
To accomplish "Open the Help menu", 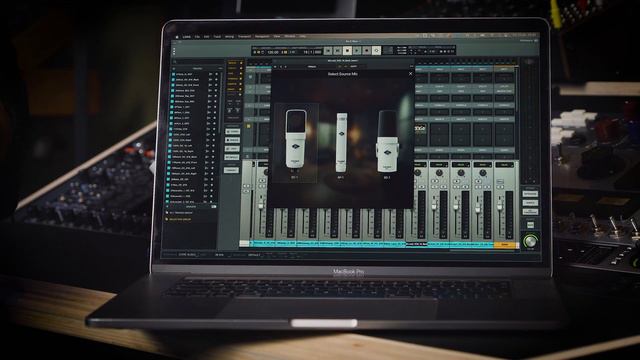I will [x=302, y=36].
